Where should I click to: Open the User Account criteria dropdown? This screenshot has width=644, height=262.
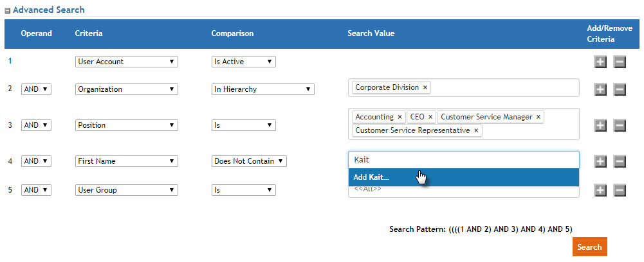tap(126, 62)
